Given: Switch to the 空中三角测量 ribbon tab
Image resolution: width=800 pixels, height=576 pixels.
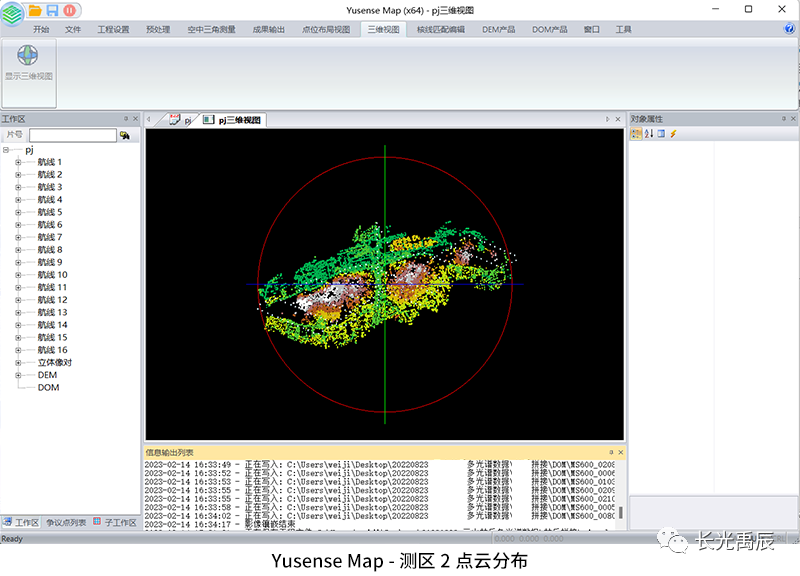Looking at the screenshot, I should 211,30.
